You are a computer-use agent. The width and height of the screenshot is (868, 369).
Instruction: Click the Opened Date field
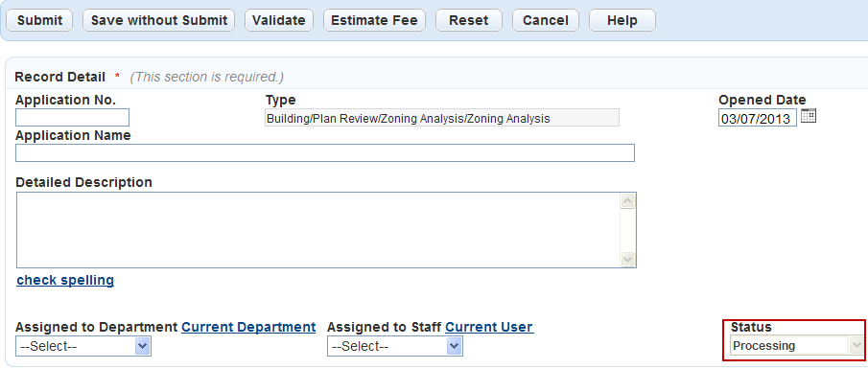point(758,118)
